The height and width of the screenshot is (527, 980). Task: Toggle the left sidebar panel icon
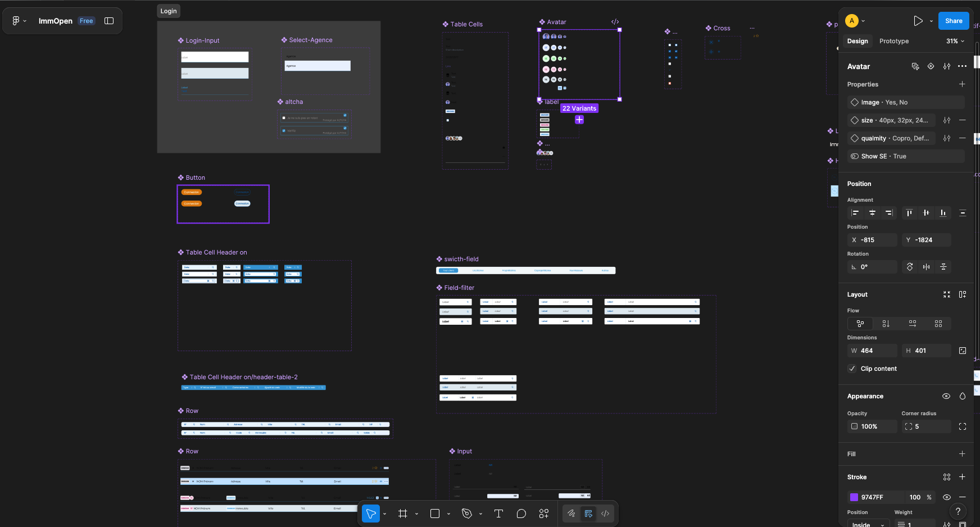click(109, 21)
